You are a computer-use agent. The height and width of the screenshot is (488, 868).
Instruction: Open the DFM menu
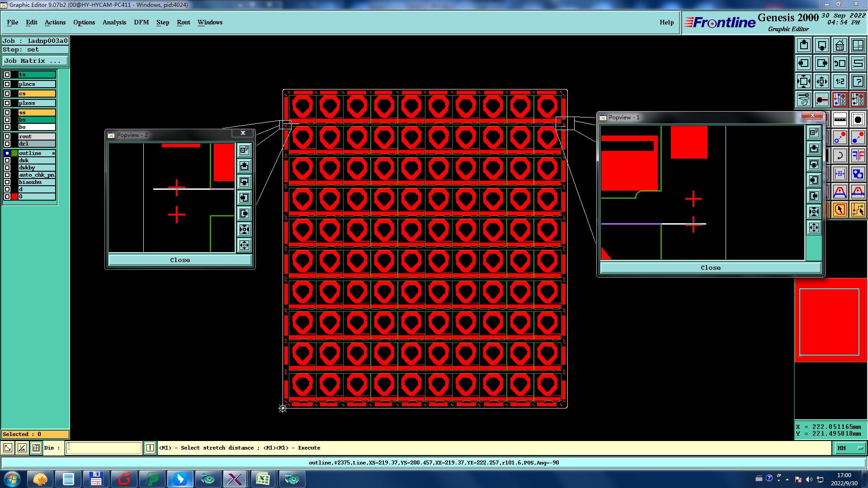[141, 22]
